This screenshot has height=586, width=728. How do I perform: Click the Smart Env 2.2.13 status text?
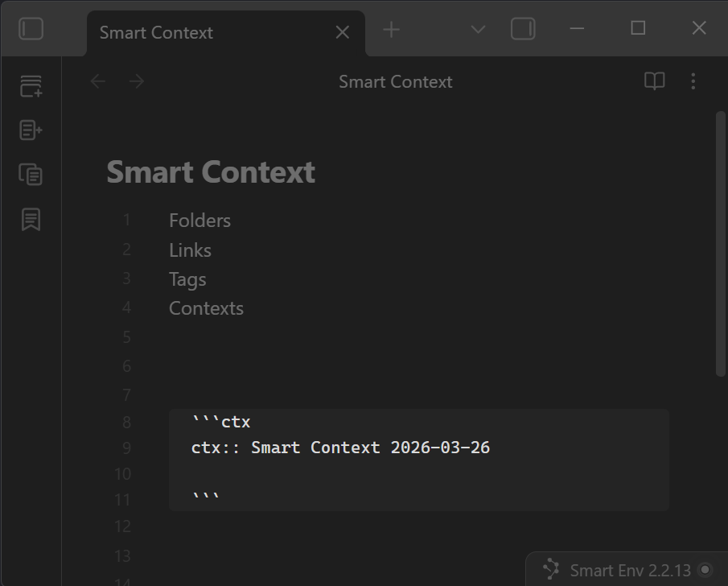(630, 571)
